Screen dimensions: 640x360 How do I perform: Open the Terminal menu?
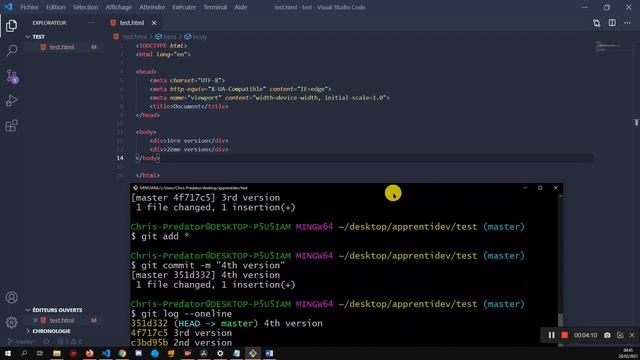[215, 7]
